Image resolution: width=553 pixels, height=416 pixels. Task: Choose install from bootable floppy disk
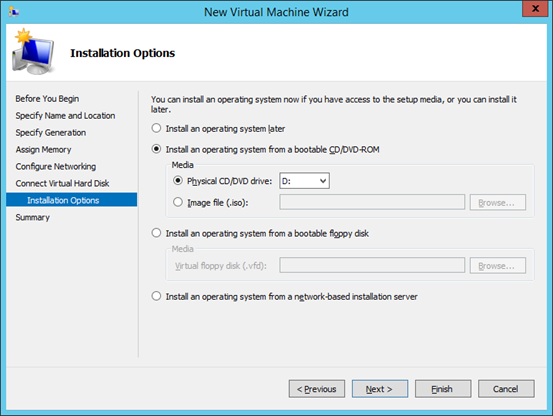click(x=156, y=233)
